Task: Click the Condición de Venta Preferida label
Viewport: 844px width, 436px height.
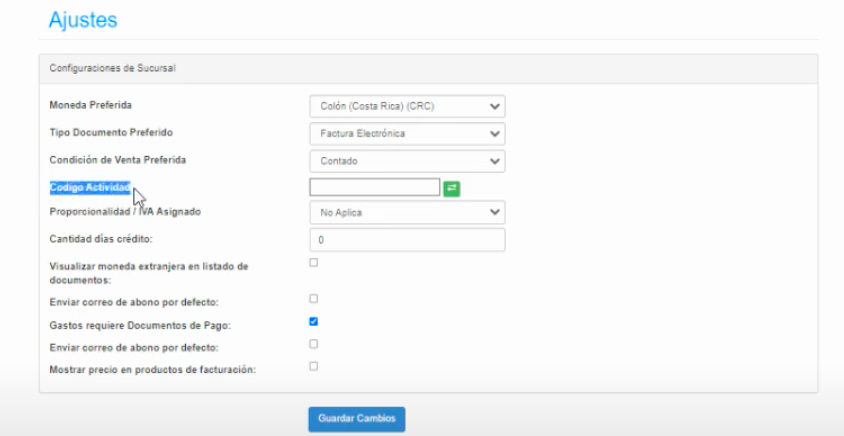Action: (117, 160)
